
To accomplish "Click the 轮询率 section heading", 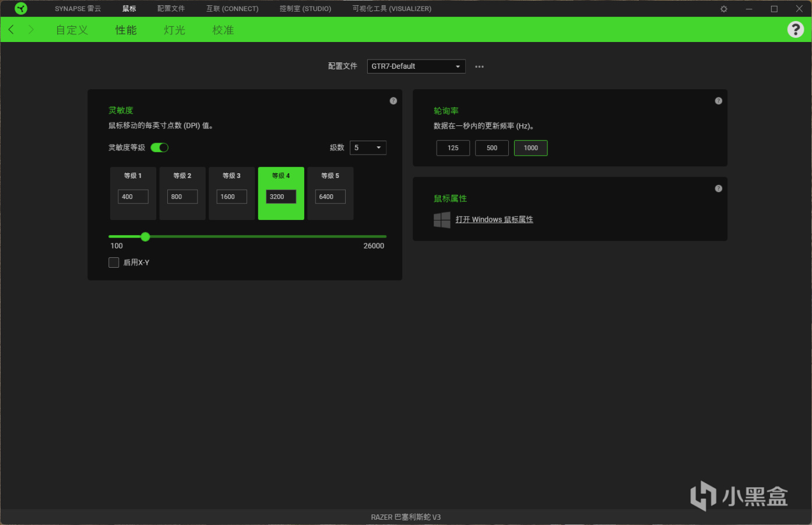I will tap(446, 111).
